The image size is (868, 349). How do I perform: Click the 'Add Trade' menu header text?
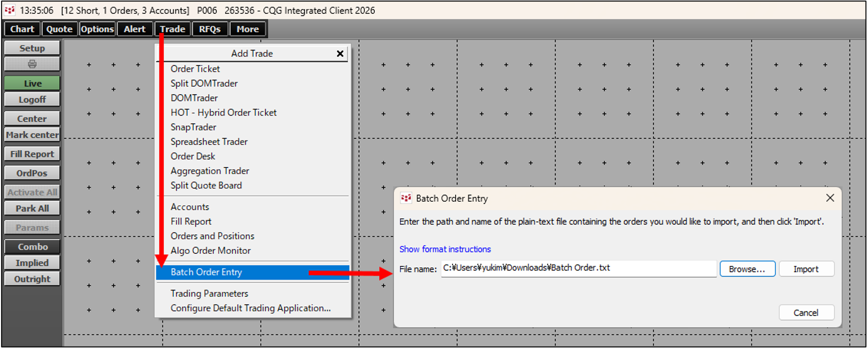click(x=252, y=54)
